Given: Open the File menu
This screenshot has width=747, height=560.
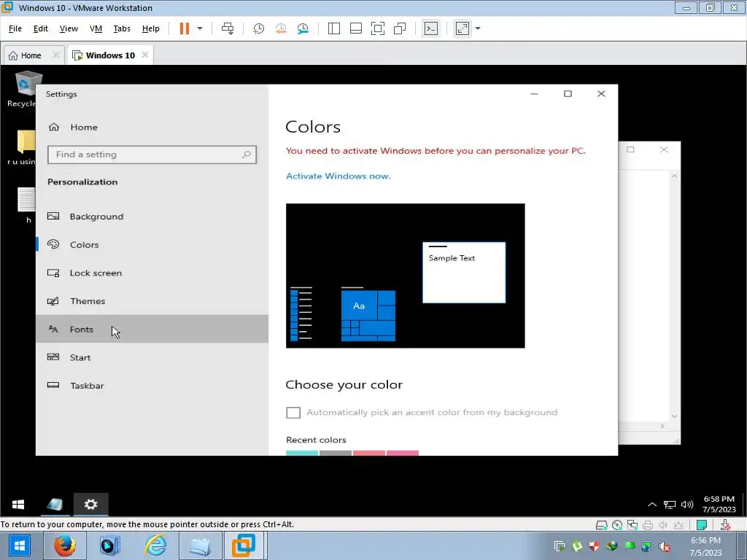Looking at the screenshot, I should click(15, 28).
